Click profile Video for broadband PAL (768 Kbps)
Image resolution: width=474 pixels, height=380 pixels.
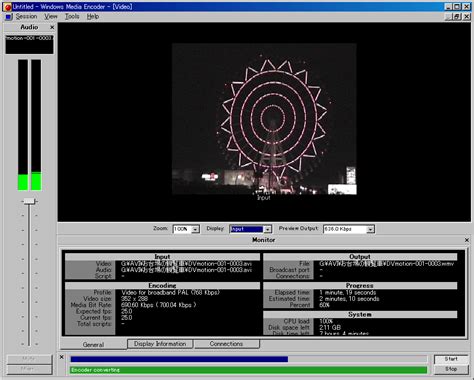(170, 292)
